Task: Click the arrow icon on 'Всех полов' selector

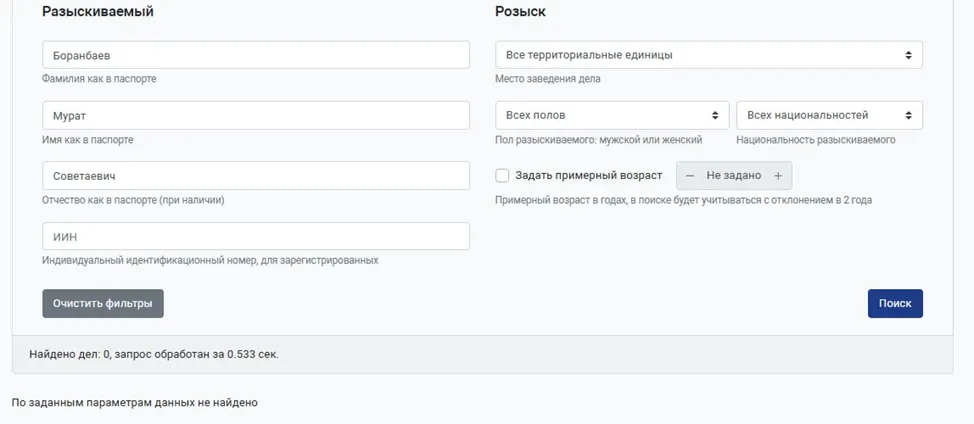Action: click(x=714, y=115)
